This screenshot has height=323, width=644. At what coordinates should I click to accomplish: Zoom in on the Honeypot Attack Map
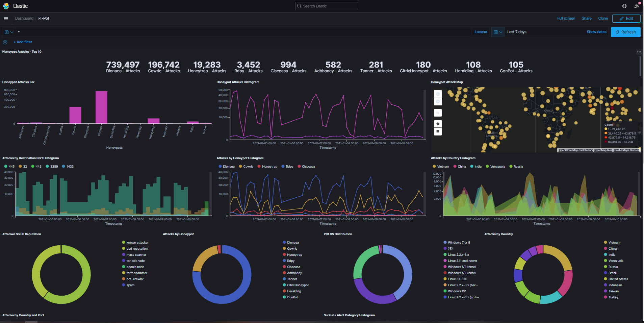(x=438, y=94)
